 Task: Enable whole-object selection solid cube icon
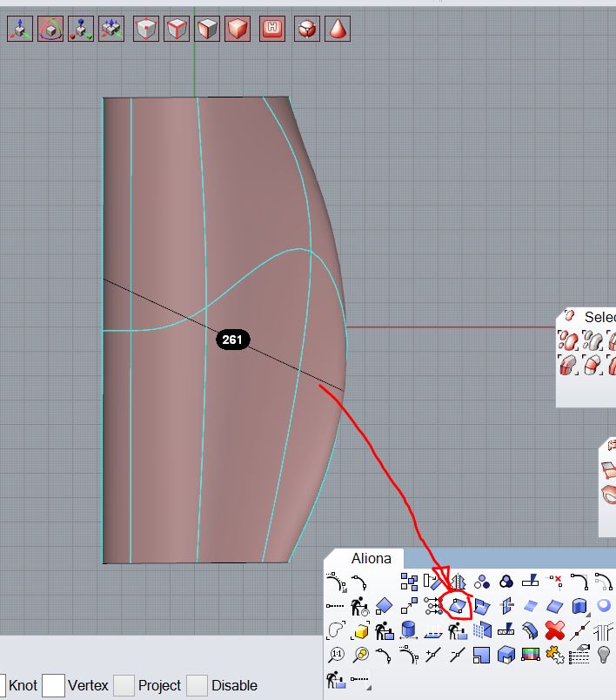pyautogui.click(x=238, y=29)
